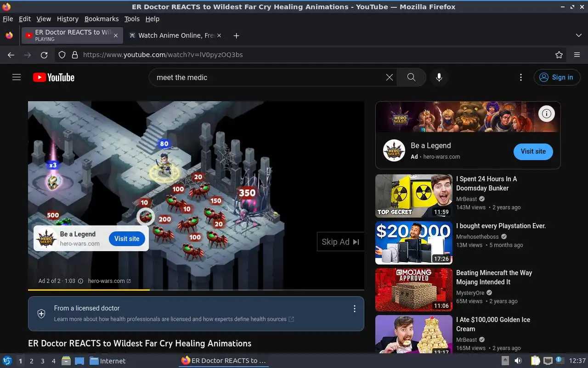Image resolution: width=588 pixels, height=368 pixels.
Task: Bookmark this page with star
Action: click(559, 55)
